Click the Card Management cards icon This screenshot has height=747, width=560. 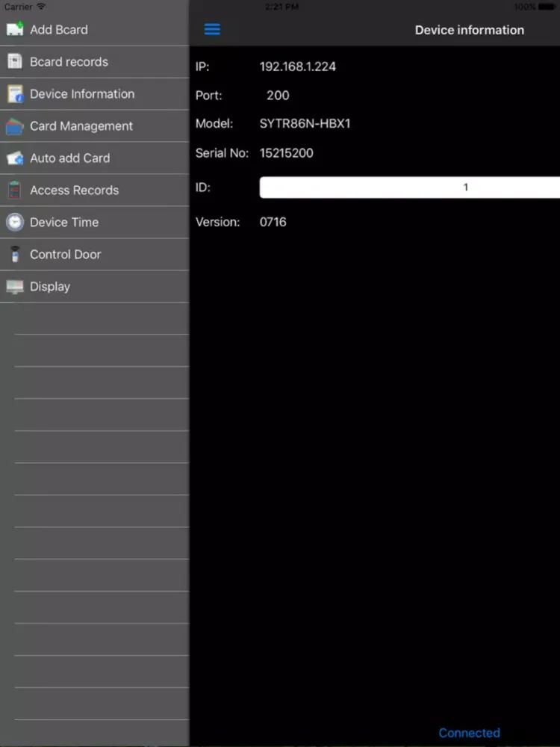click(15, 126)
